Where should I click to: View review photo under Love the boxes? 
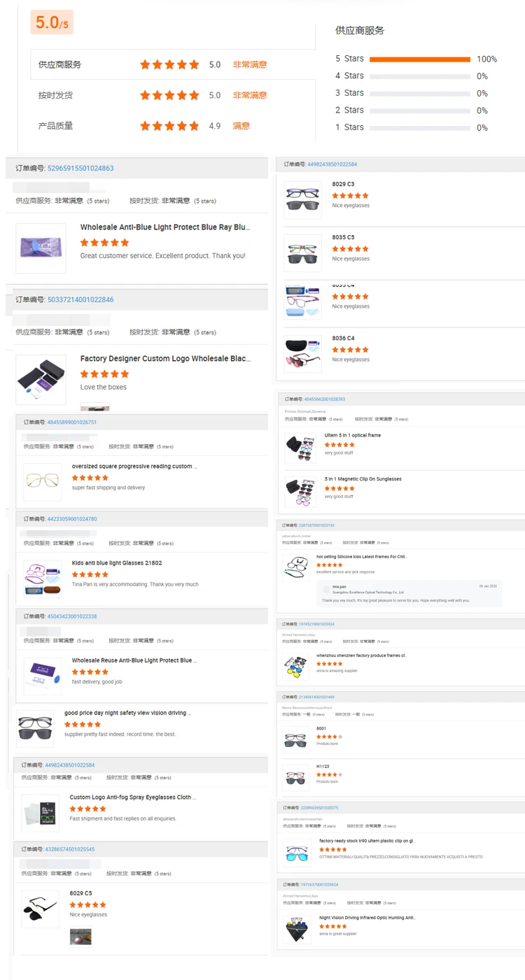click(x=94, y=406)
